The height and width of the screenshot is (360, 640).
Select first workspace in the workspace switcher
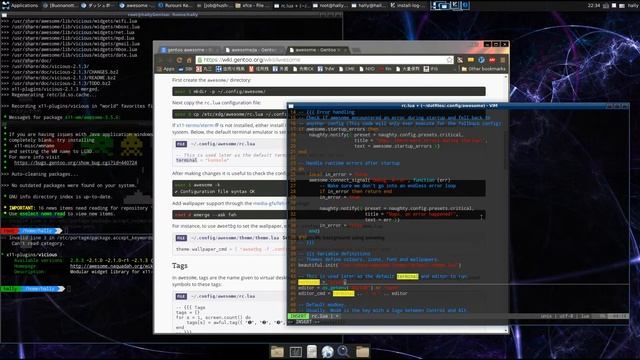(439, 5)
